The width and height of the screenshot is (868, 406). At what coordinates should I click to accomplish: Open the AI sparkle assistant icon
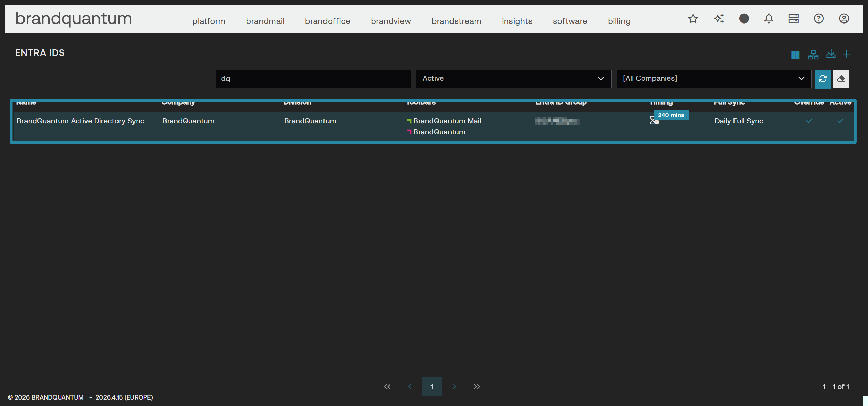(x=719, y=19)
